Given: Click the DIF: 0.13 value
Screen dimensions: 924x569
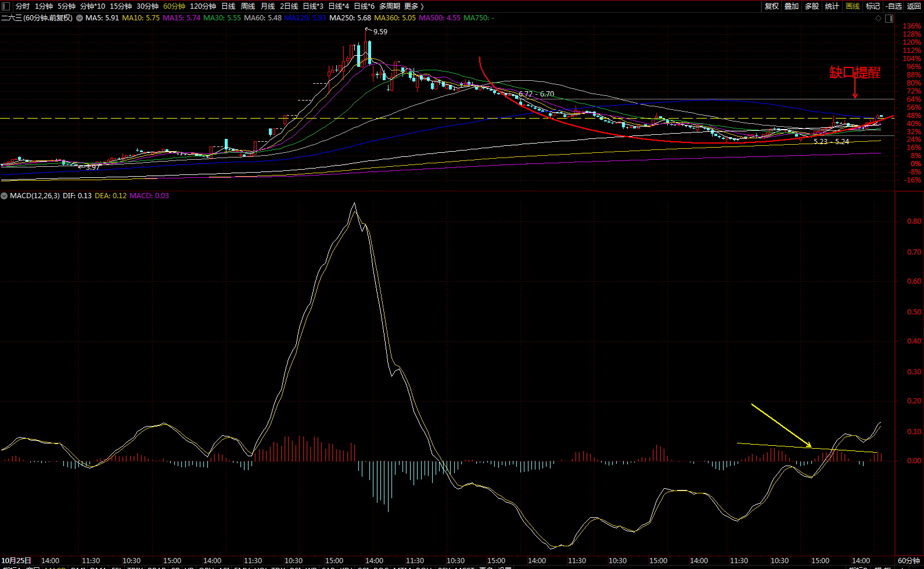Looking at the screenshot, I should [x=77, y=196].
